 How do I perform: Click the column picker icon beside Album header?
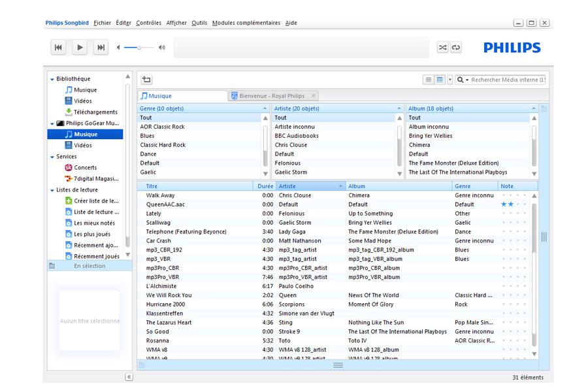[x=544, y=109]
